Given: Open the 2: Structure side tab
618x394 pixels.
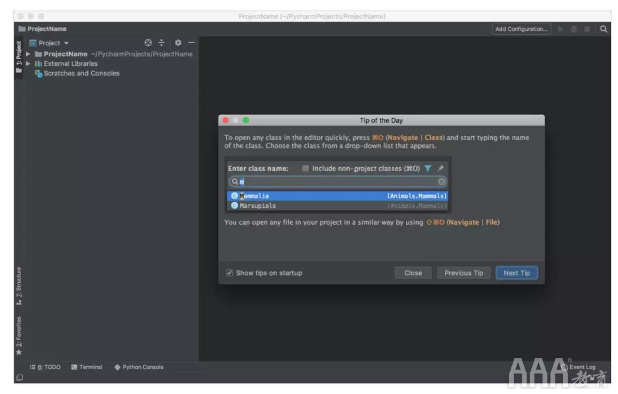Looking at the screenshot, I should [x=19, y=286].
